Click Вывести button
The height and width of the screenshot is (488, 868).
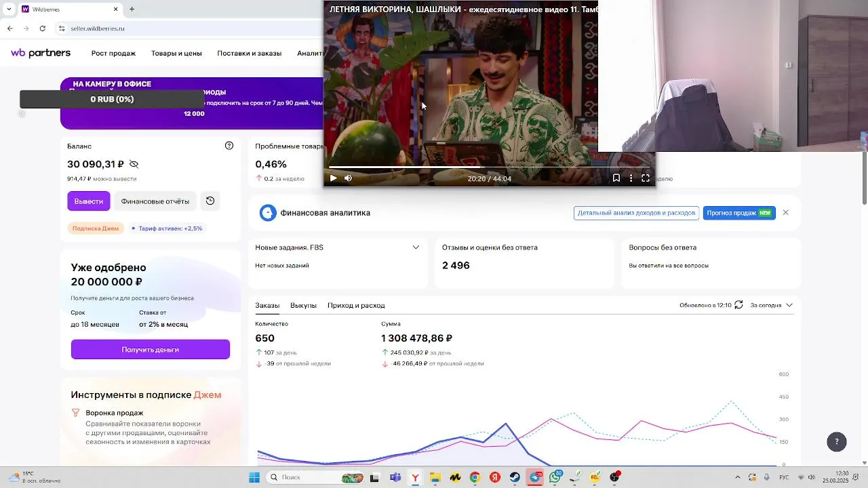coord(88,201)
